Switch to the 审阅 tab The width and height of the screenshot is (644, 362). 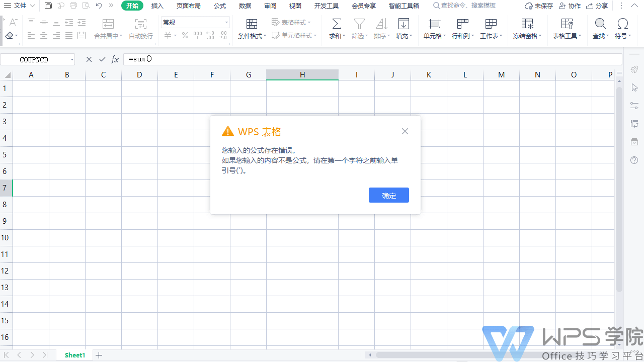tap(270, 6)
